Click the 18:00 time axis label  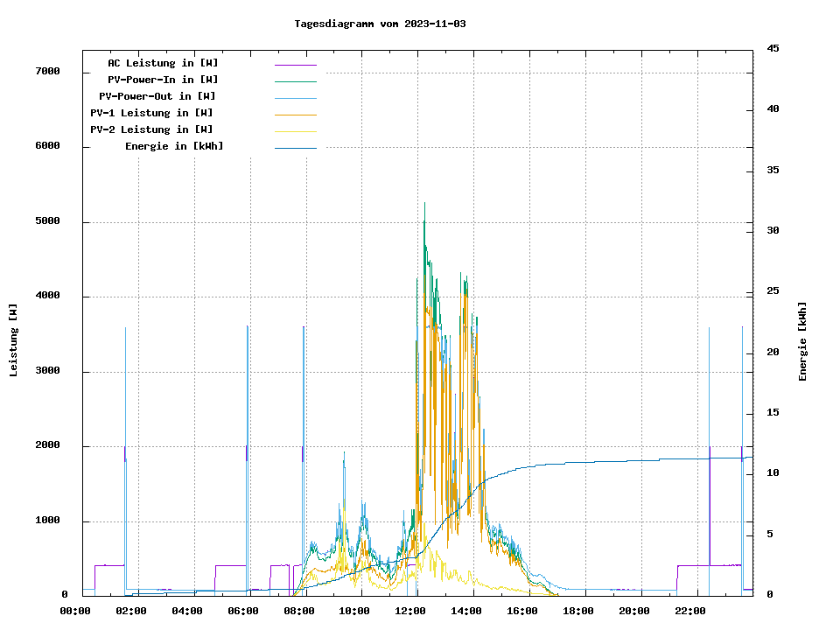click(578, 611)
